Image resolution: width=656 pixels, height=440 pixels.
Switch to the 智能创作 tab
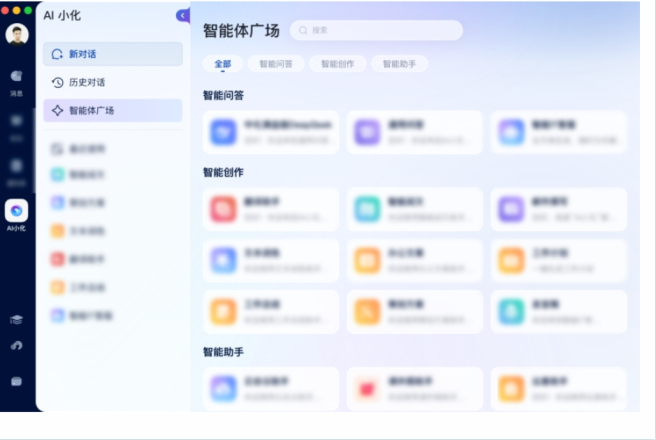tap(337, 64)
